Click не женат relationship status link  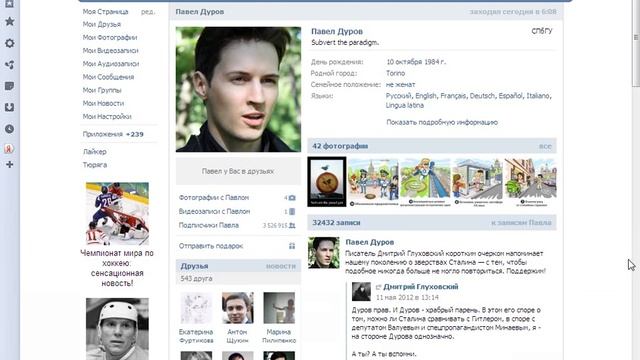[400, 84]
